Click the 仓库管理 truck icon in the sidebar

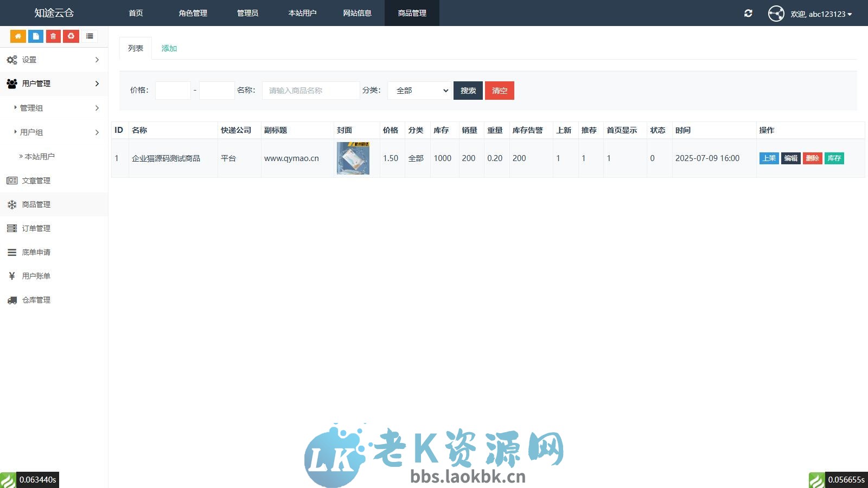point(12,300)
